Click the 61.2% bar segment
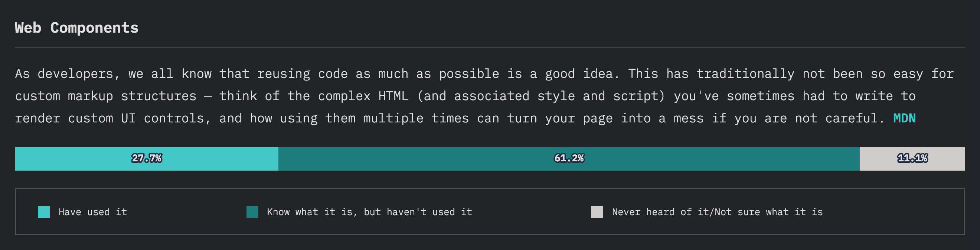This screenshot has height=250, width=980. click(x=569, y=158)
